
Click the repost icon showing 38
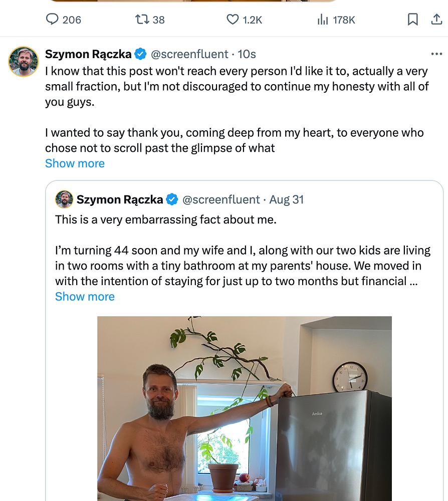pos(142,20)
